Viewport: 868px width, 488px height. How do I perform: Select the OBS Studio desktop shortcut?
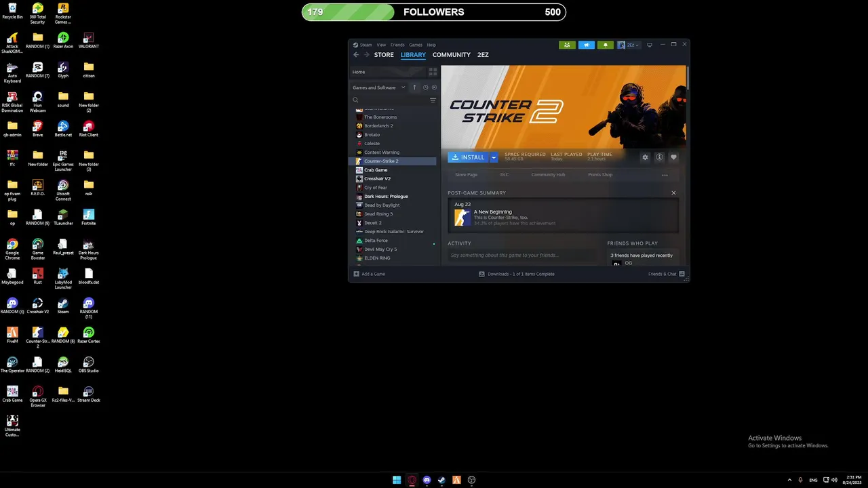[88, 365]
